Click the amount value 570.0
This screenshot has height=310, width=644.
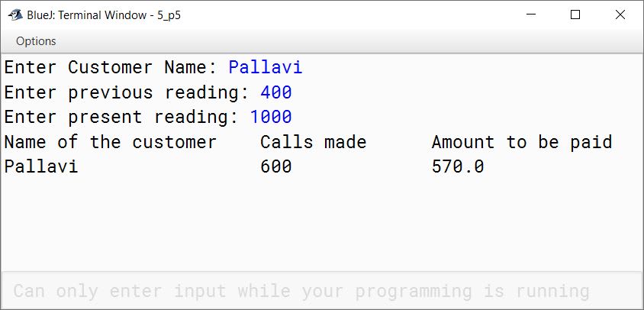(458, 166)
